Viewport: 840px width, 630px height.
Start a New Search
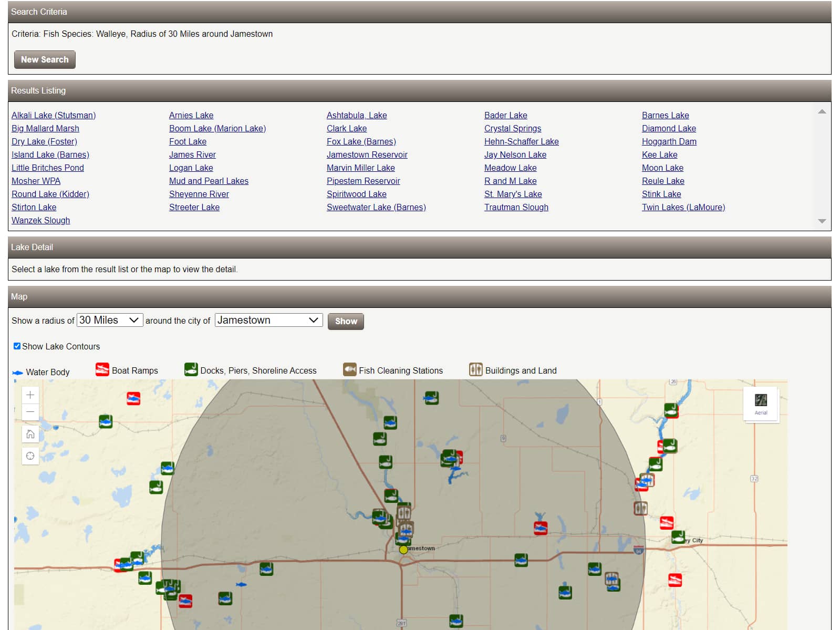tap(45, 59)
